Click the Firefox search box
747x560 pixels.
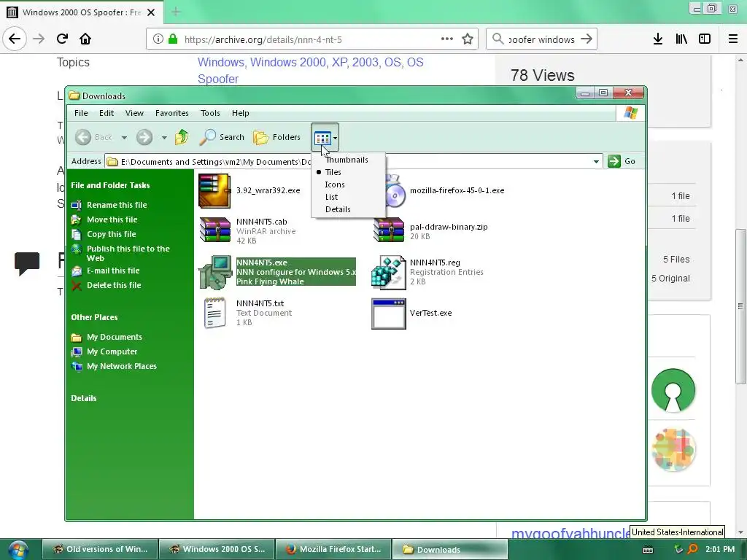pos(542,39)
